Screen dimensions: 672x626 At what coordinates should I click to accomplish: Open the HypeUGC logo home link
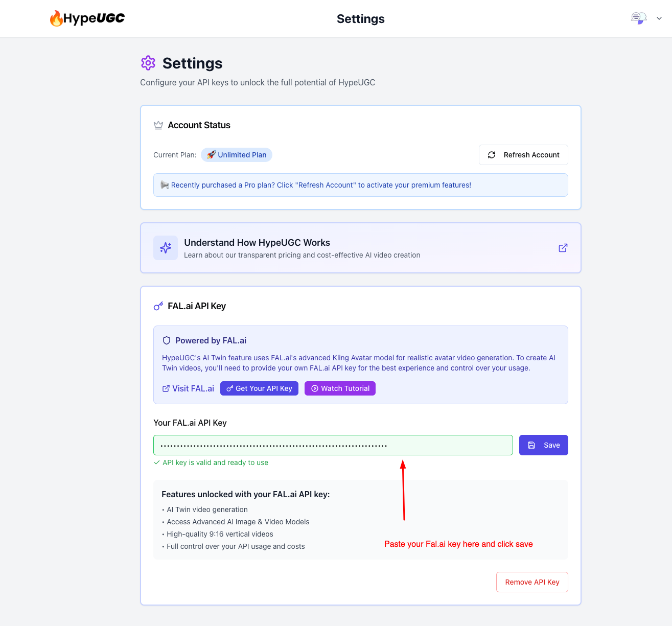click(x=87, y=18)
